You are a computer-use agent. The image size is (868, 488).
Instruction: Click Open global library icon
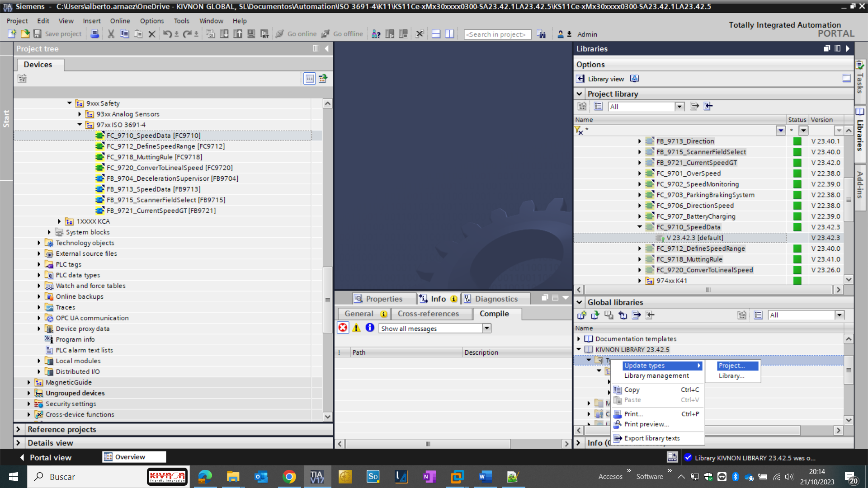click(595, 315)
